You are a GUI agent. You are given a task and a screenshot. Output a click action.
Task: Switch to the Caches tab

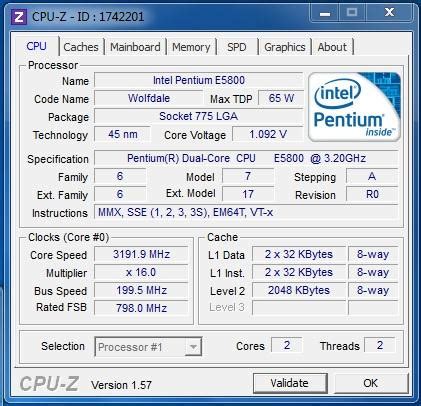click(81, 47)
